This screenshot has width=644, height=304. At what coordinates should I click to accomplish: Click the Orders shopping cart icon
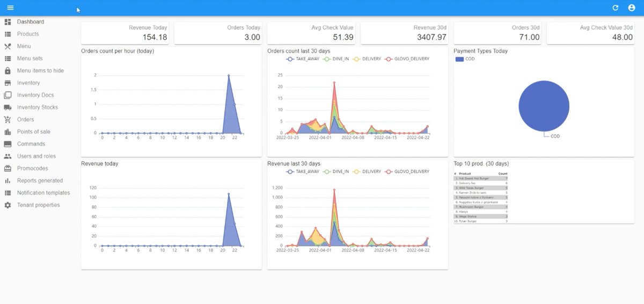8,120
